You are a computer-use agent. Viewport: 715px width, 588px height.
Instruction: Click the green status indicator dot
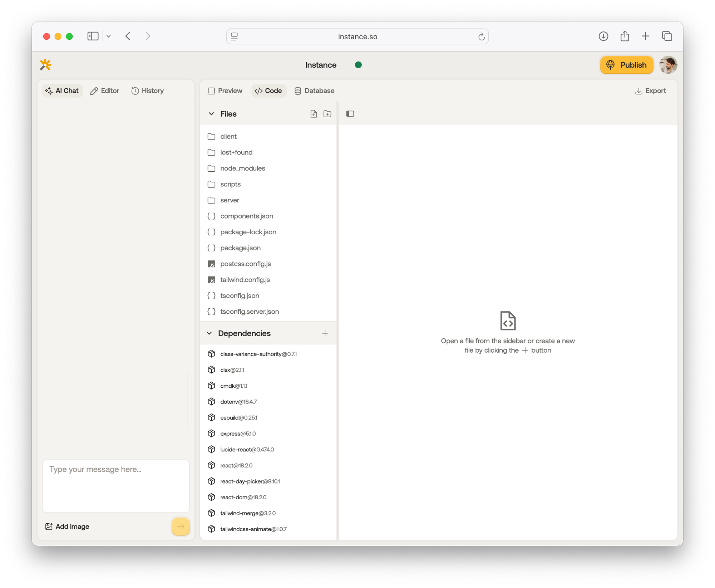[x=358, y=65]
